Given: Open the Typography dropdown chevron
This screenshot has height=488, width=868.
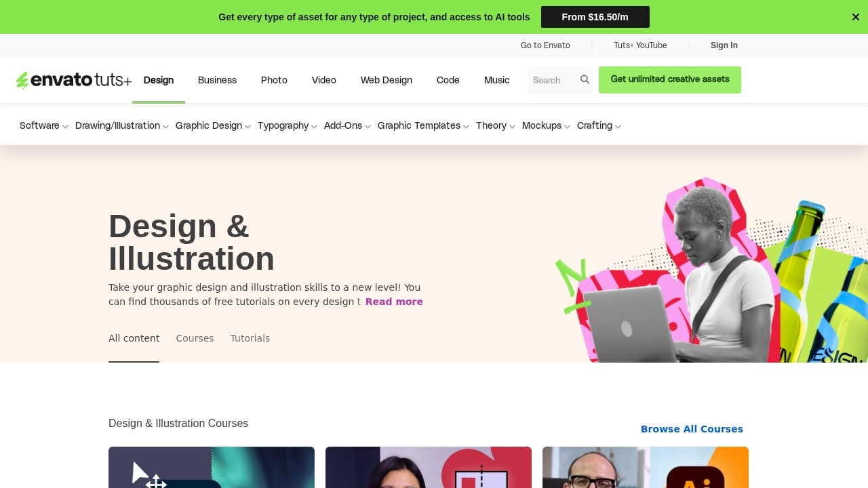Looking at the screenshot, I should 314,126.
